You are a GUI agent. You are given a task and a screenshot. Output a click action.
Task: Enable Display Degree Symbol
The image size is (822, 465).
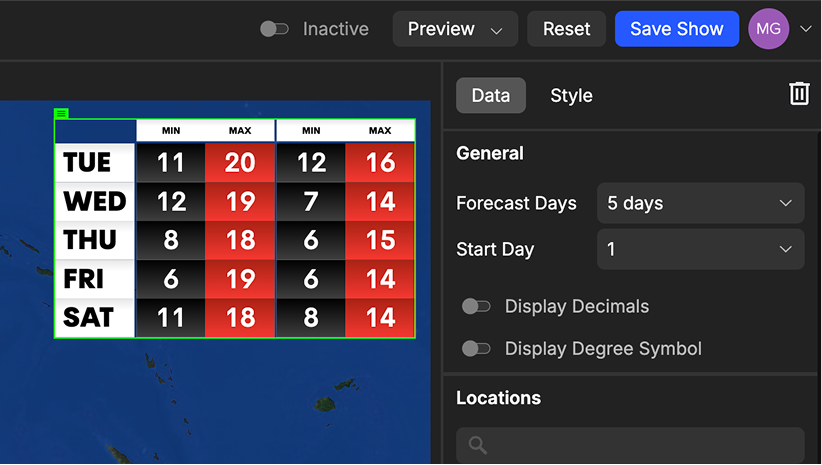click(x=476, y=349)
